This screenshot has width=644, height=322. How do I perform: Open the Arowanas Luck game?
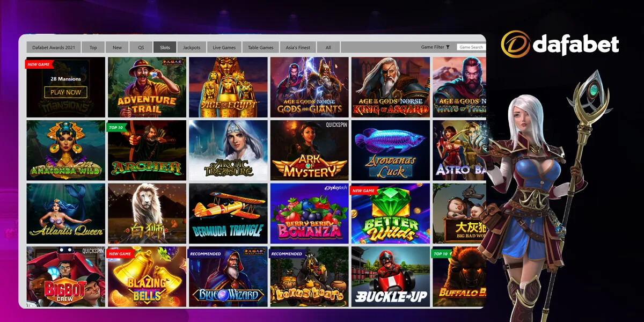pos(391,150)
